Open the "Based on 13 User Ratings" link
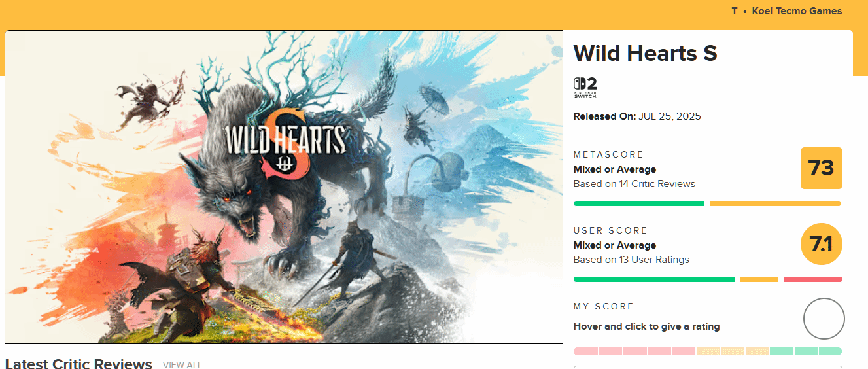 click(x=631, y=260)
